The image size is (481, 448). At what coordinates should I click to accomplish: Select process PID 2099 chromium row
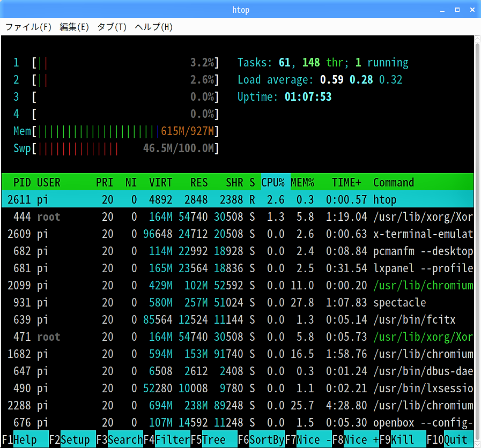point(238,286)
